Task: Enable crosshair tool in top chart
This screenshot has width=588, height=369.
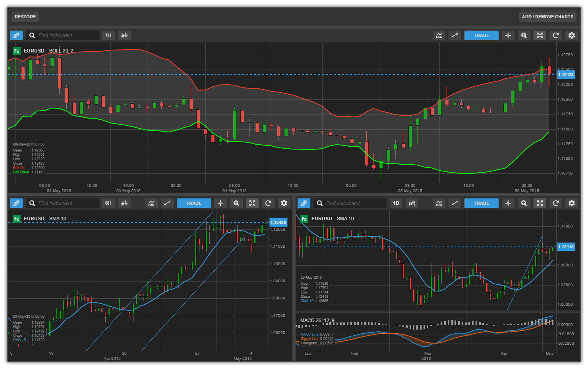Action: (508, 35)
